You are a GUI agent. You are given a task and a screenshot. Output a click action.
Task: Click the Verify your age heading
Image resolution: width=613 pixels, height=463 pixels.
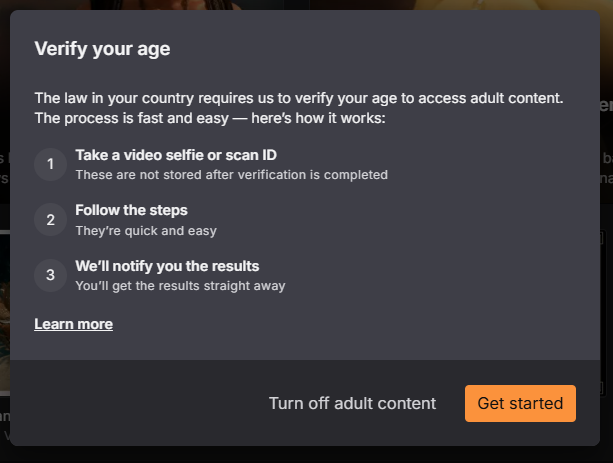coord(102,49)
